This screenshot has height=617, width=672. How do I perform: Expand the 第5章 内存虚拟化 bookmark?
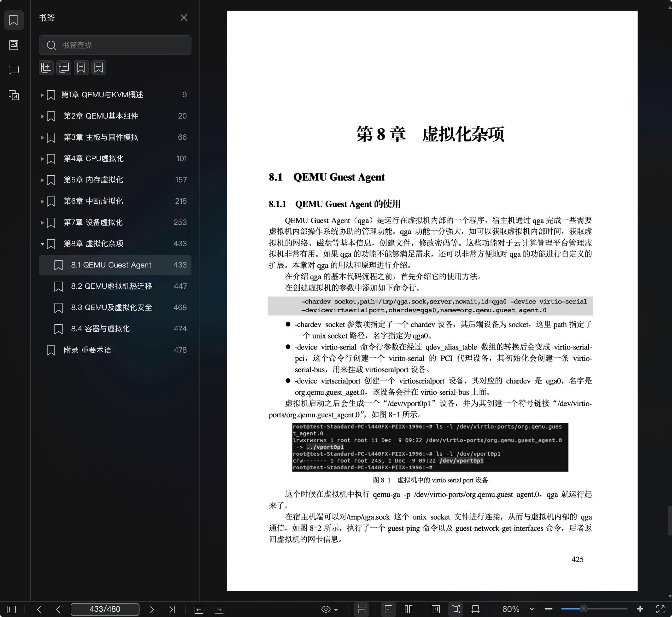pyautogui.click(x=43, y=180)
